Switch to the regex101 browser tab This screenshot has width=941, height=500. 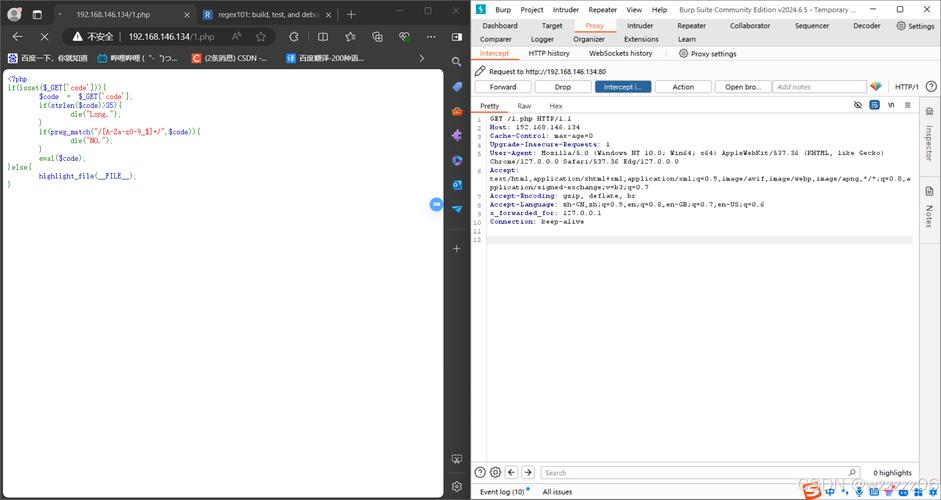tap(266, 14)
